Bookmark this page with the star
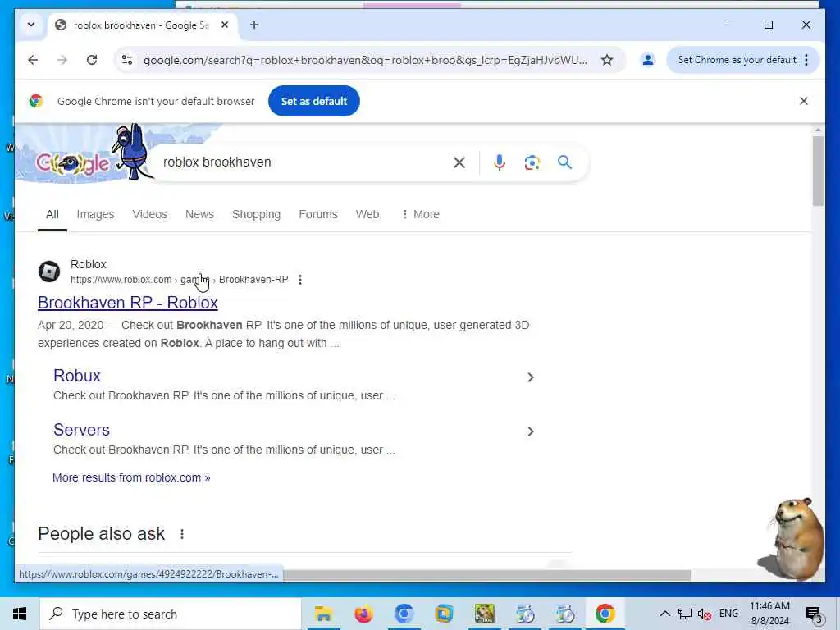Screen dimensions: 840x630 click(x=606, y=60)
